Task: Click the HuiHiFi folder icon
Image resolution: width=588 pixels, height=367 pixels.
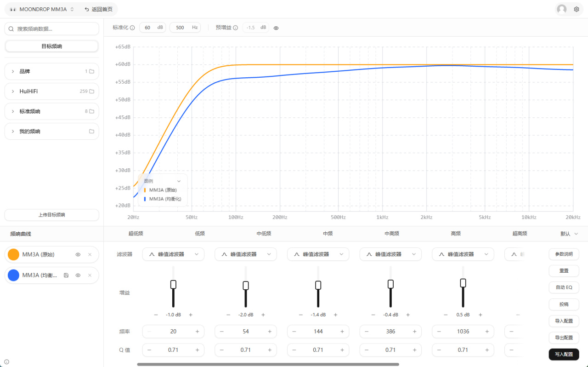Action: 91,91
